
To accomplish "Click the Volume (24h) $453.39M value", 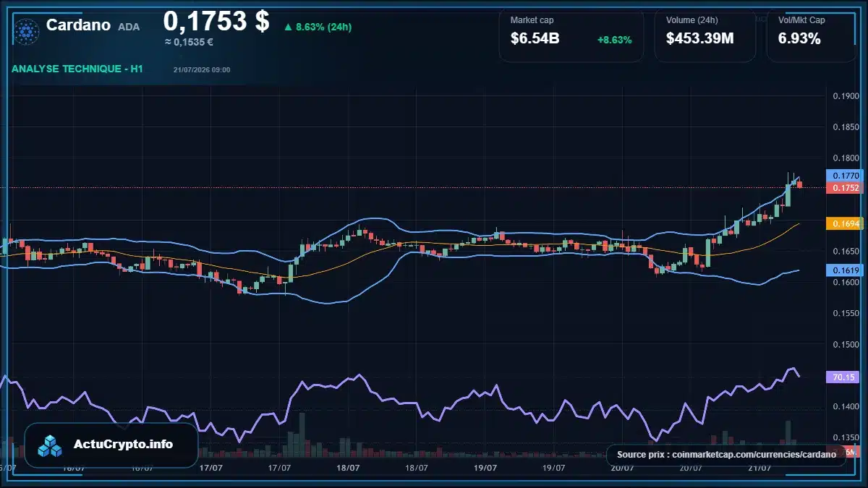I will [x=699, y=38].
